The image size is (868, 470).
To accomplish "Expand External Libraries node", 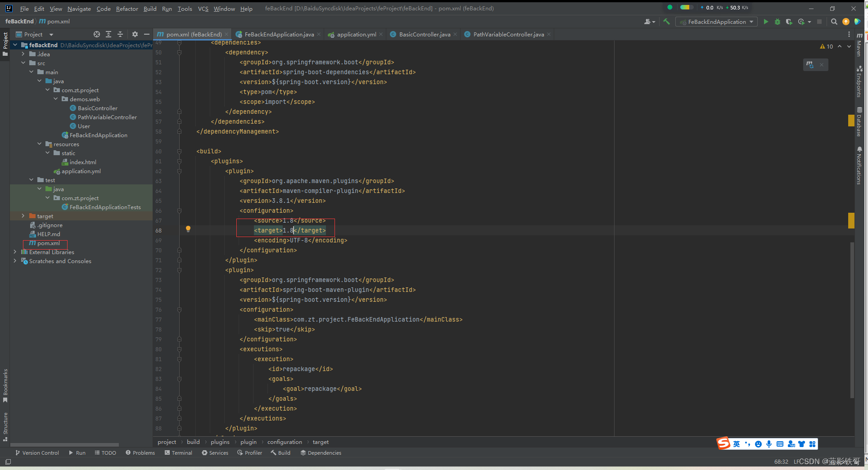I will (x=15, y=252).
